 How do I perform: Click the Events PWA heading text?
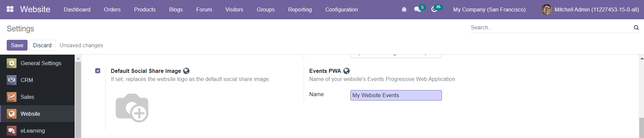point(325,71)
